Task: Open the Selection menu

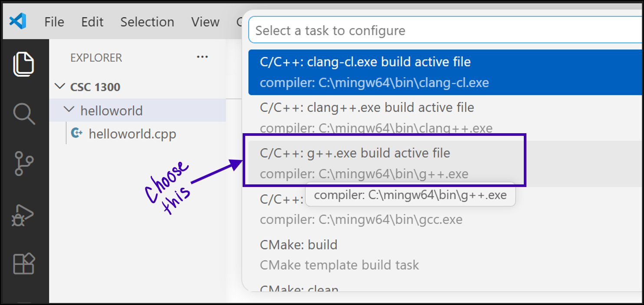Action: coord(147,22)
